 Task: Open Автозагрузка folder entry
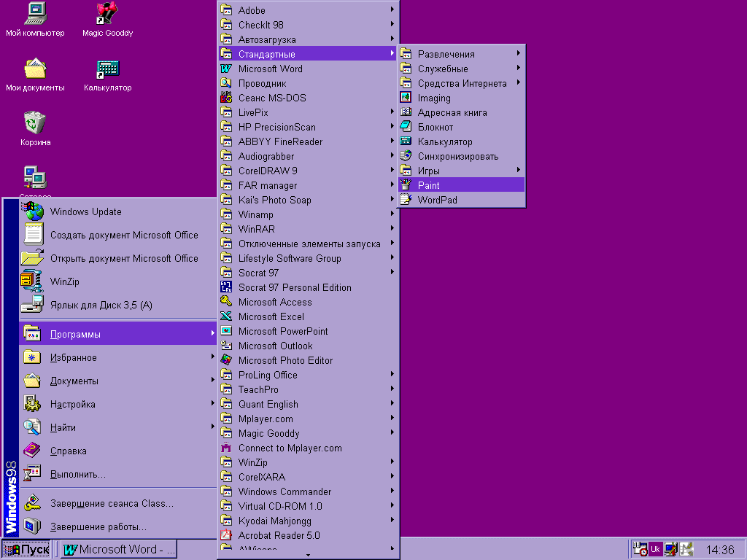coord(309,39)
